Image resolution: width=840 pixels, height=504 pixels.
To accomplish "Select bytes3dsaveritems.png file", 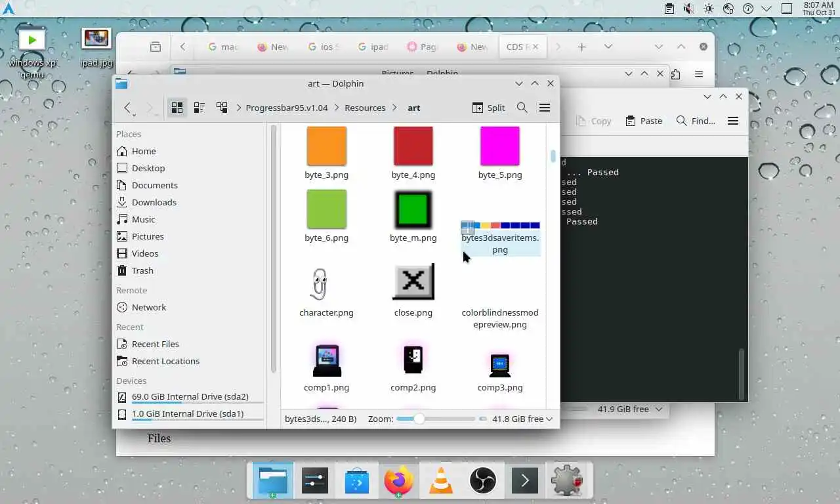I will tap(500, 239).
